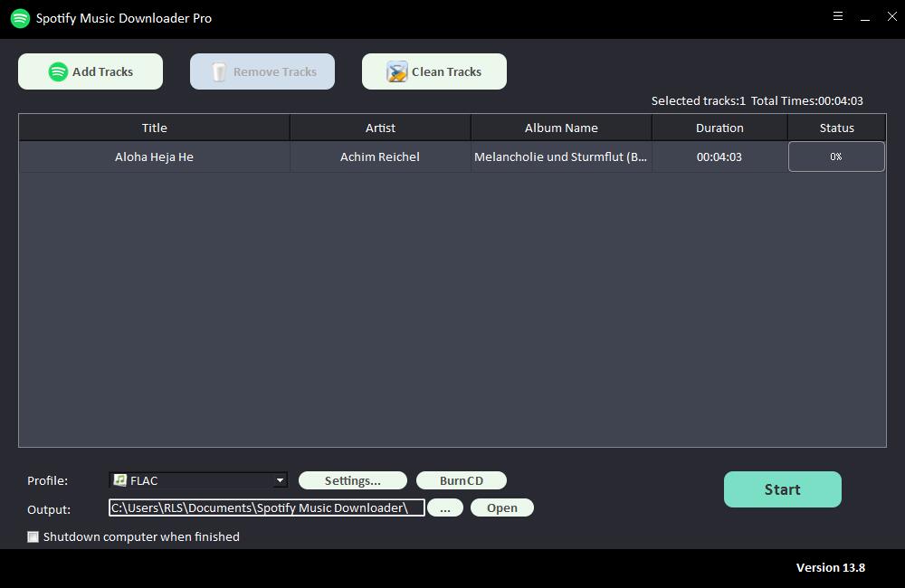This screenshot has width=905, height=588.
Task: Sort tracks by Artist column header
Action: point(380,128)
